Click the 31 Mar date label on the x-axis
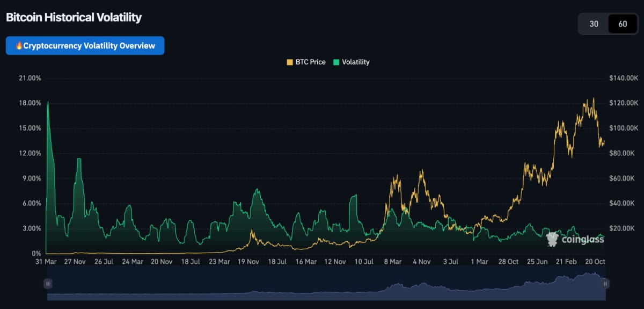The image size is (644, 309). [x=46, y=262]
